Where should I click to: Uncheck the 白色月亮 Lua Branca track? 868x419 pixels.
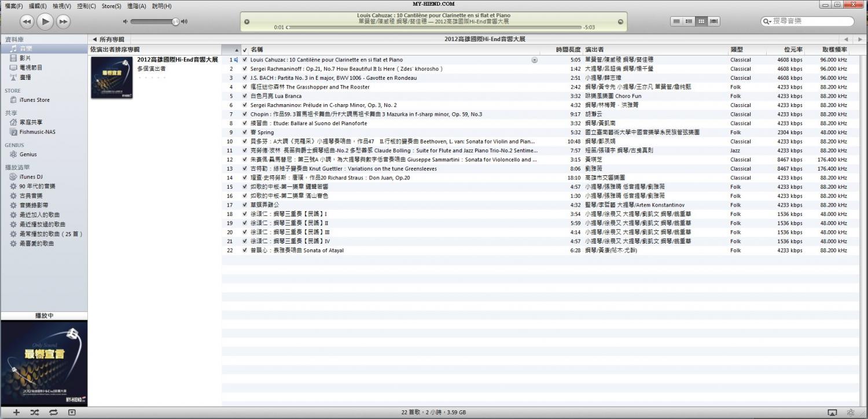(x=245, y=96)
